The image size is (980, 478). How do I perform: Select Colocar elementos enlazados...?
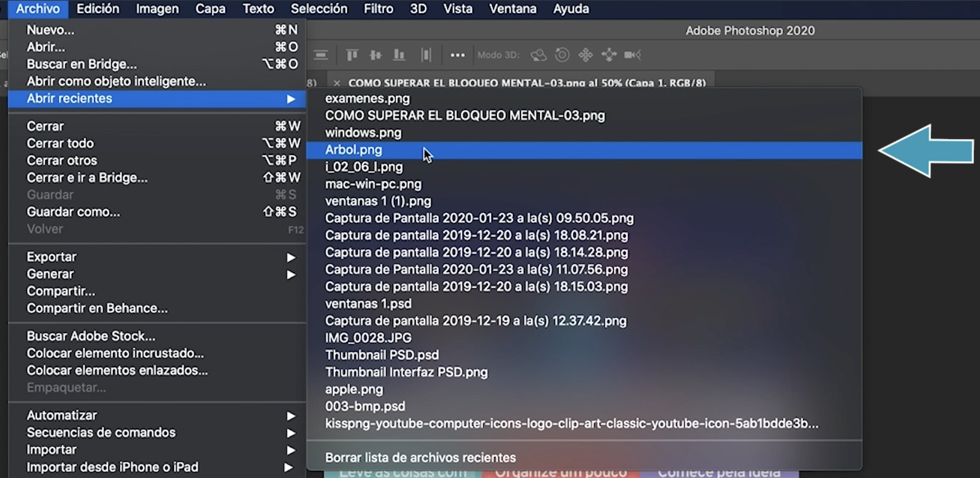pyautogui.click(x=157, y=370)
